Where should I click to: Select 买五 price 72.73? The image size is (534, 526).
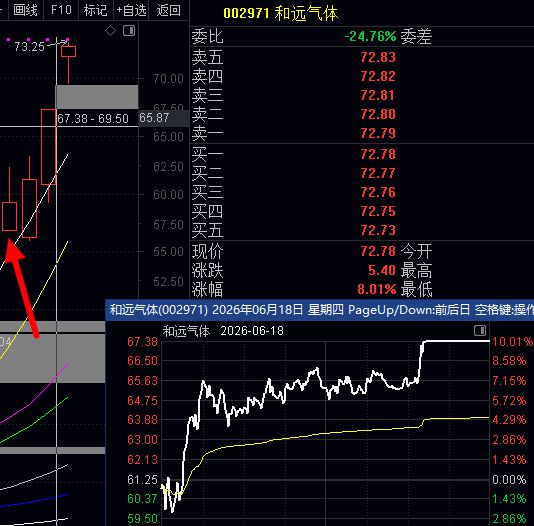point(378,230)
